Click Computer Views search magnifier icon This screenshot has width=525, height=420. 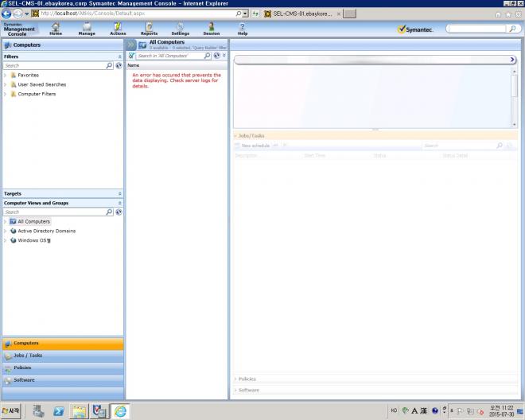[x=109, y=212]
